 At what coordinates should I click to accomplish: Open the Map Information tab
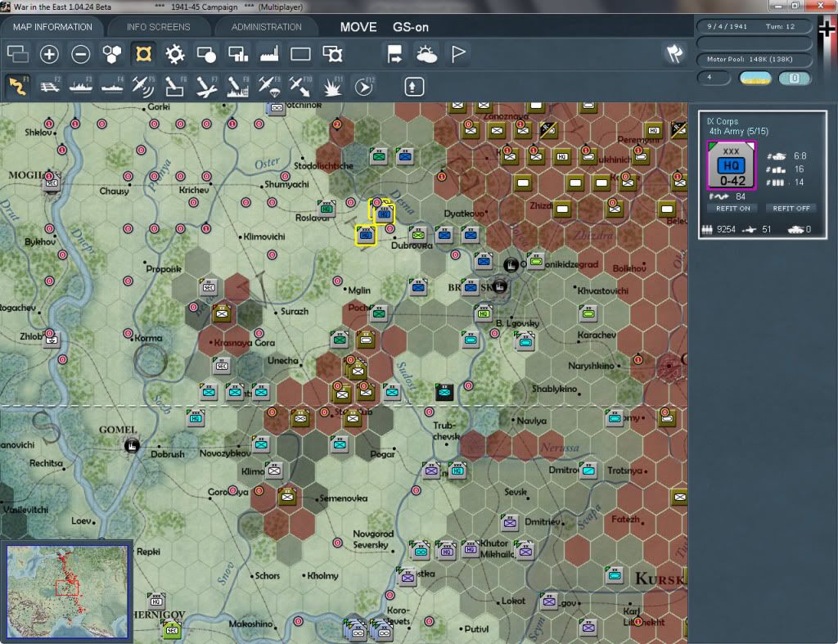52,27
